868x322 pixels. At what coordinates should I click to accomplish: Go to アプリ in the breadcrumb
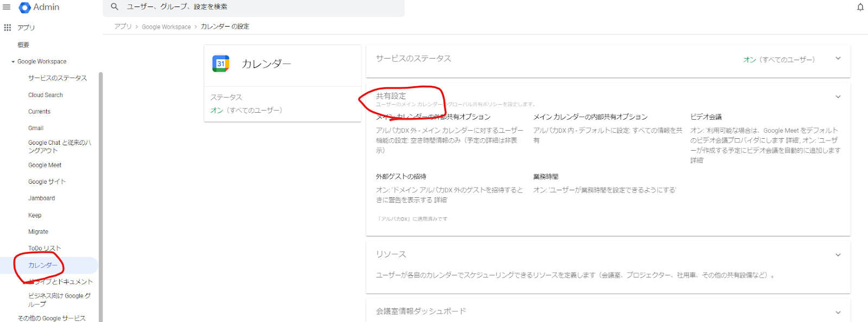123,27
